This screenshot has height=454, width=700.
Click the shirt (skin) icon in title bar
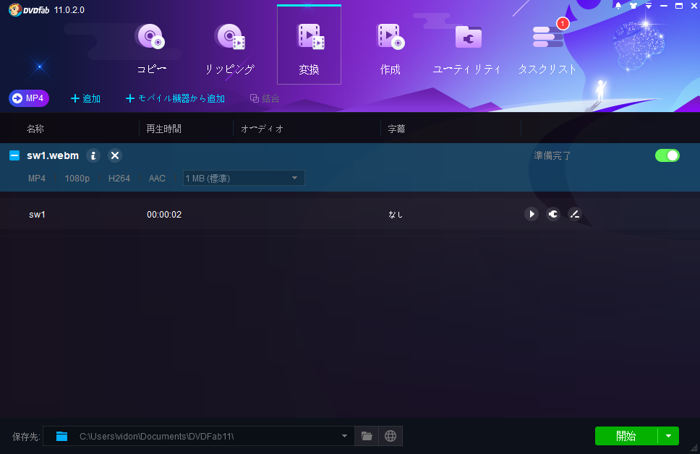click(633, 6)
